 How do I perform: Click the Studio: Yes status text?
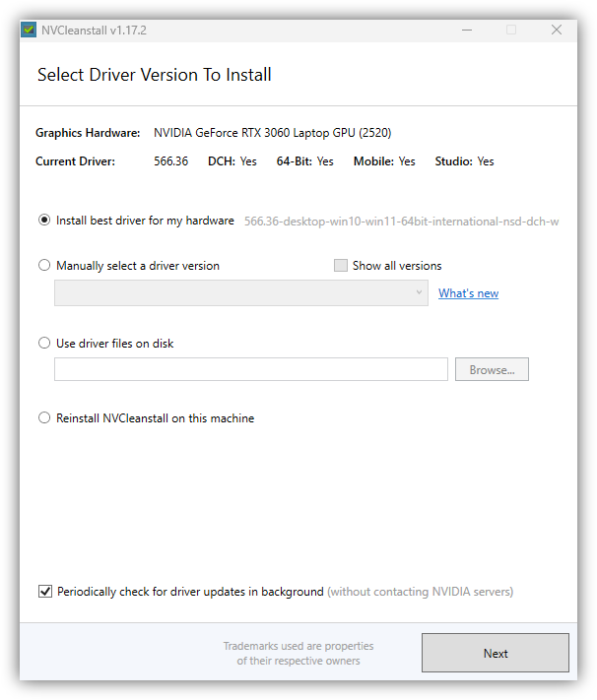(x=464, y=161)
